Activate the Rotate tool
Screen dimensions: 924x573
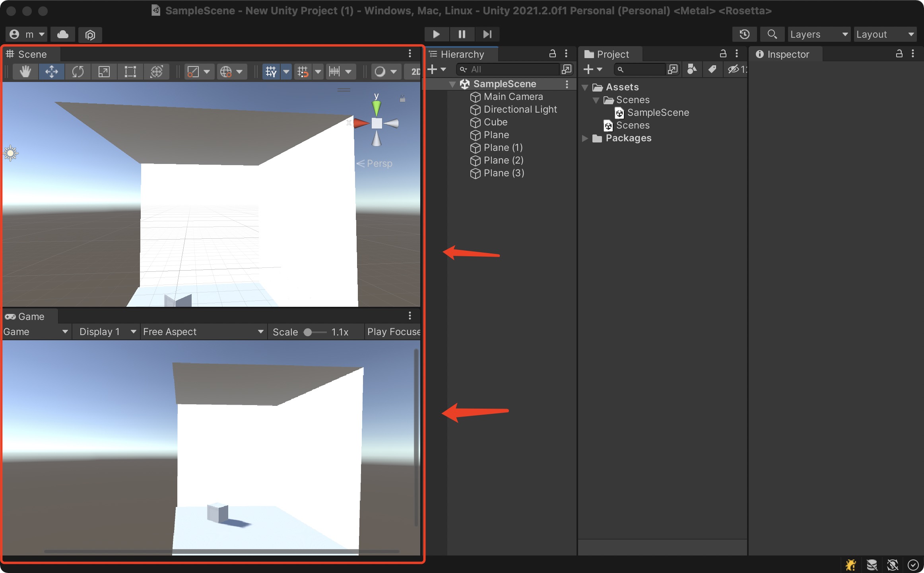pos(78,72)
